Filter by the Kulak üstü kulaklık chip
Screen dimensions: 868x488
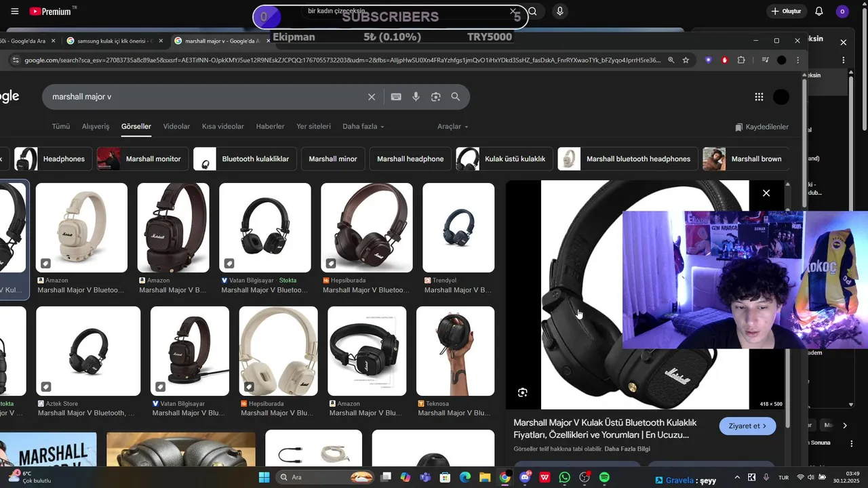tap(505, 159)
